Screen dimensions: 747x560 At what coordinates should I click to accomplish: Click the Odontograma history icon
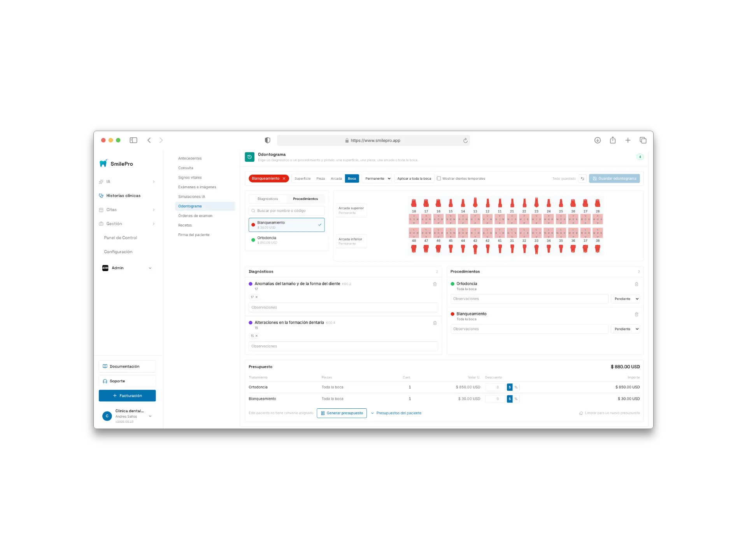(249, 157)
